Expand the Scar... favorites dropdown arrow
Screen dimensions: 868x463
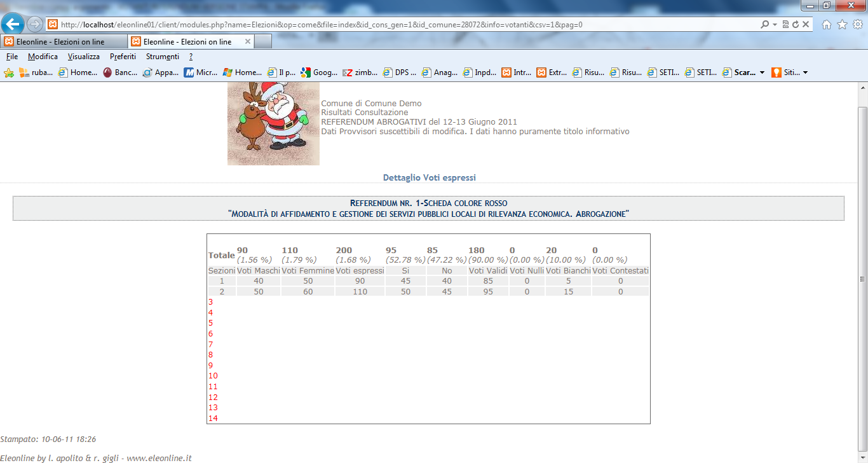point(762,73)
